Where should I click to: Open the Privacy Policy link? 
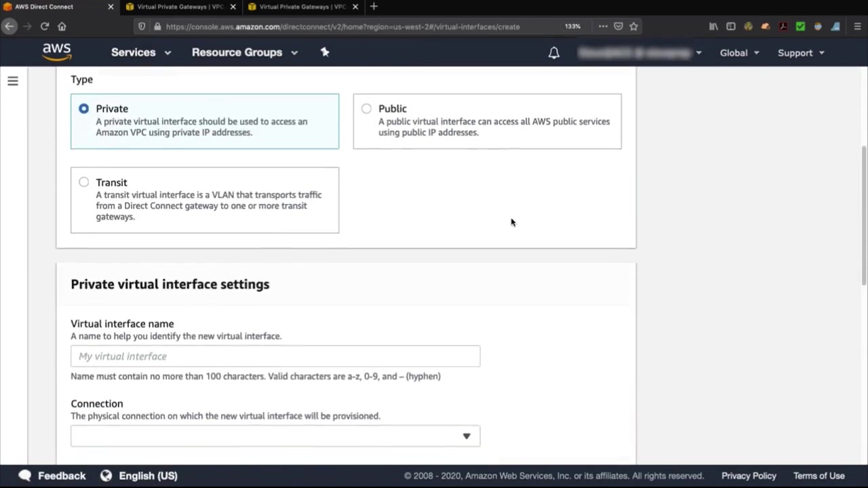(749, 476)
